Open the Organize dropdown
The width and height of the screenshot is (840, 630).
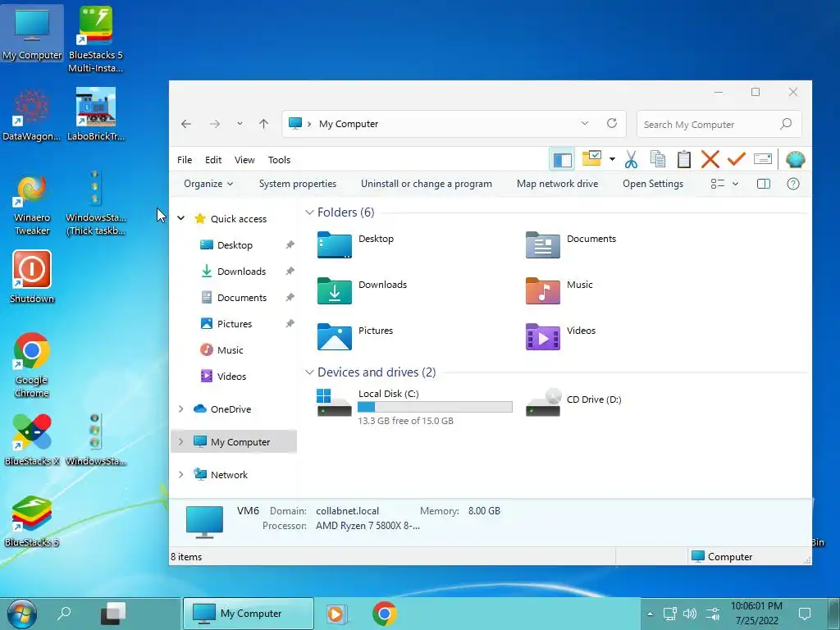pyautogui.click(x=208, y=184)
